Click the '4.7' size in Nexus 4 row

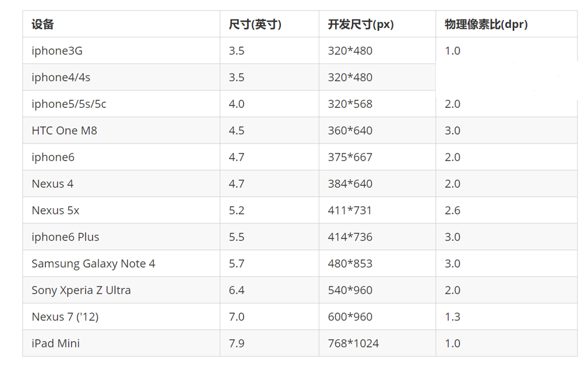coord(237,184)
